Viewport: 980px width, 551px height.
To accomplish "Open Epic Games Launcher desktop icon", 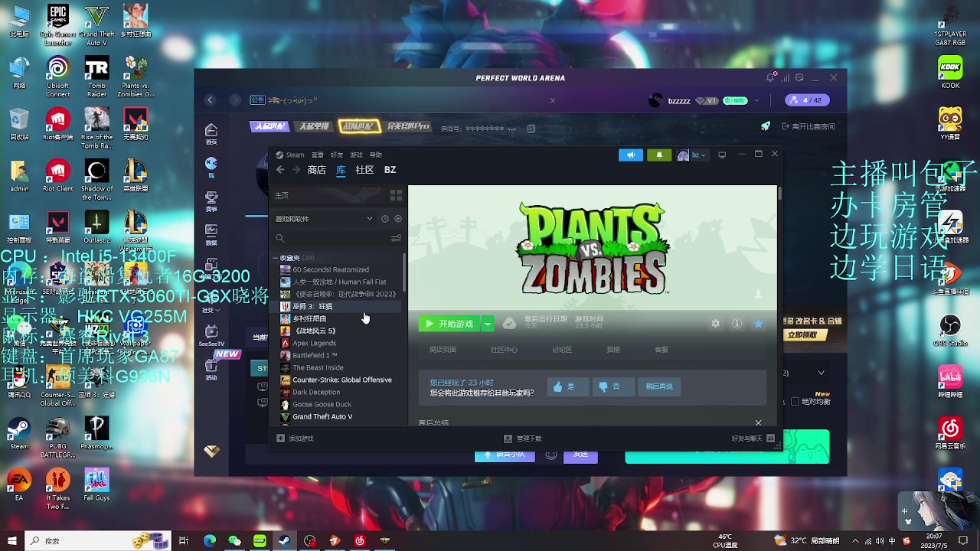I will tap(57, 24).
